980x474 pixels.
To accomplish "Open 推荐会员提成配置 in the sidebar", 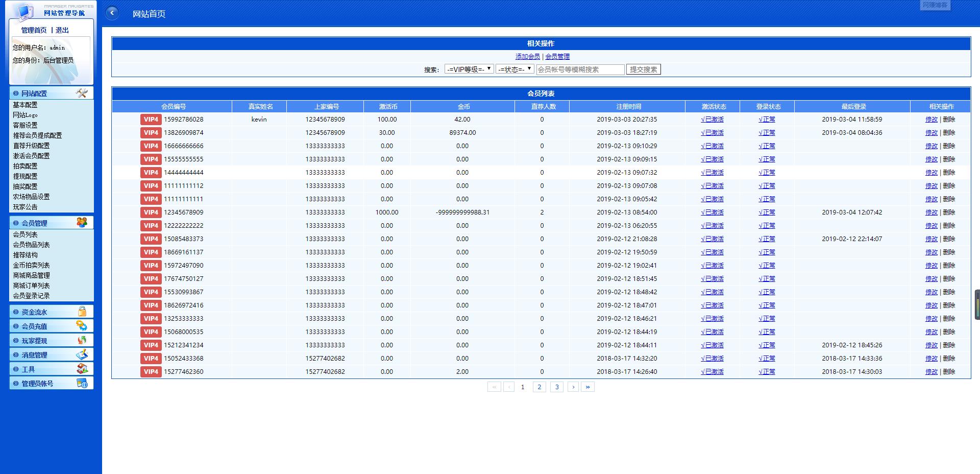I will (37, 135).
